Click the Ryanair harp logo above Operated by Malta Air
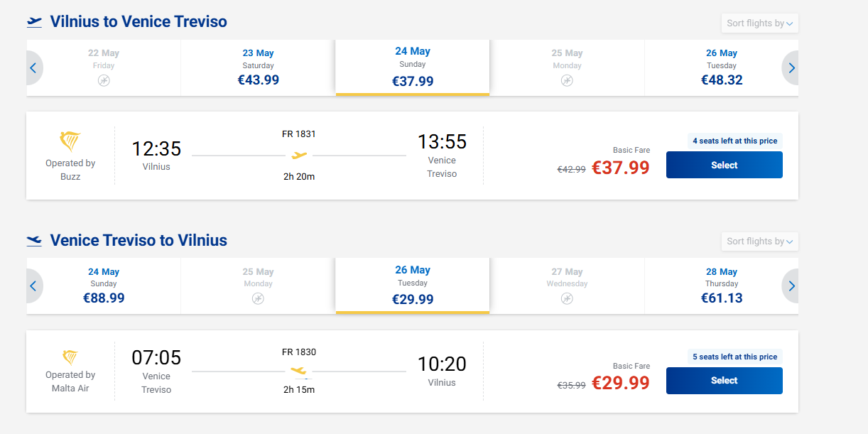This screenshot has height=434, width=868. coord(70,357)
